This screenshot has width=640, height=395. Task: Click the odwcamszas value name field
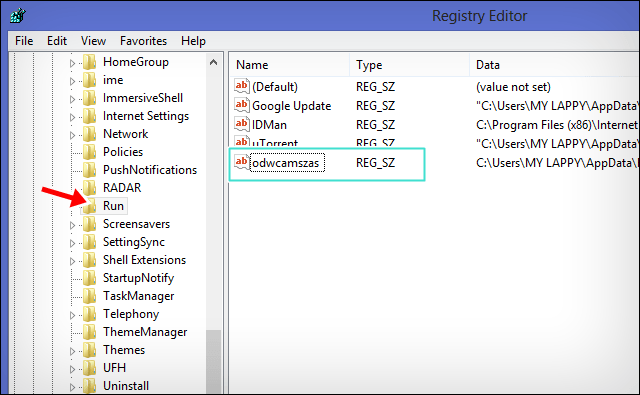pos(287,162)
